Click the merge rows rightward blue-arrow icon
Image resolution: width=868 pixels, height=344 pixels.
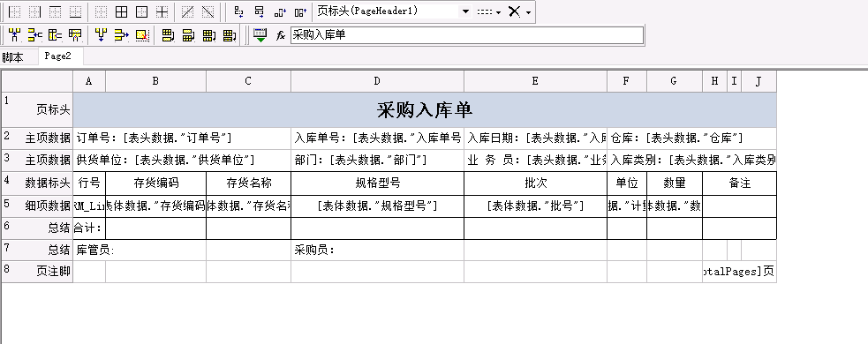121,36
